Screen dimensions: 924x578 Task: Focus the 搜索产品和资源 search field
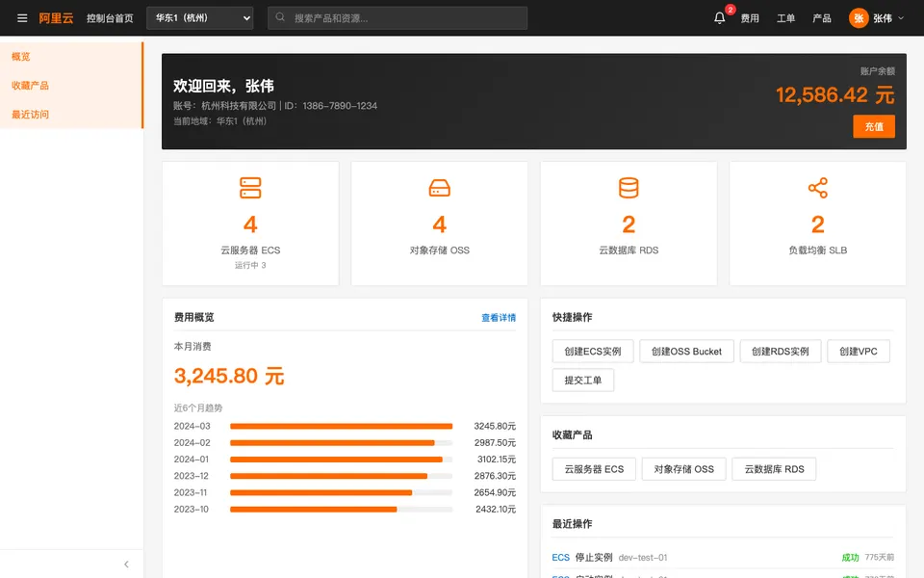point(398,18)
